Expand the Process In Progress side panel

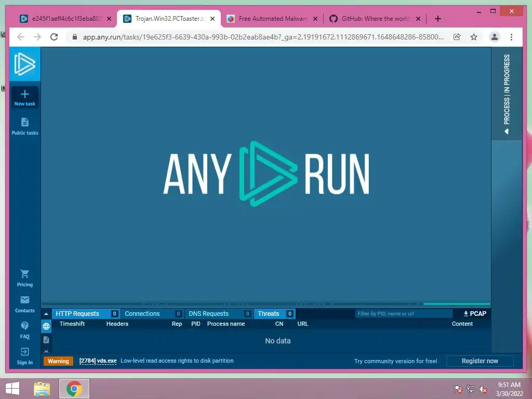507,94
